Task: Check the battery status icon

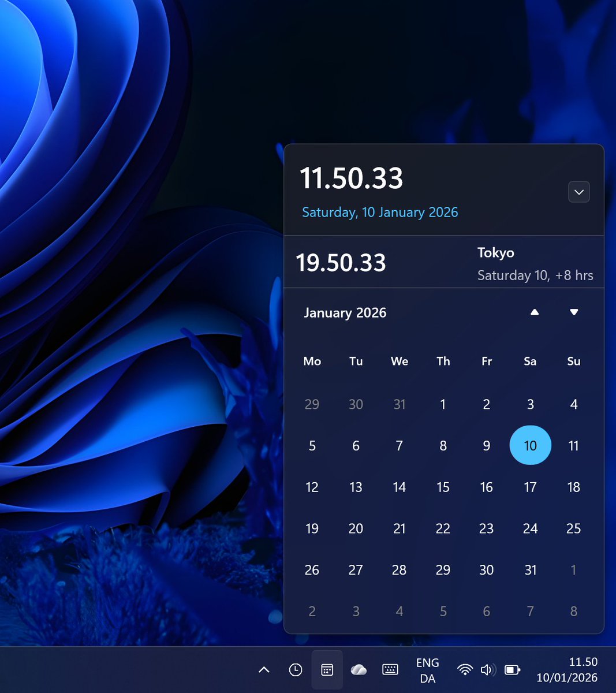Action: click(x=512, y=670)
